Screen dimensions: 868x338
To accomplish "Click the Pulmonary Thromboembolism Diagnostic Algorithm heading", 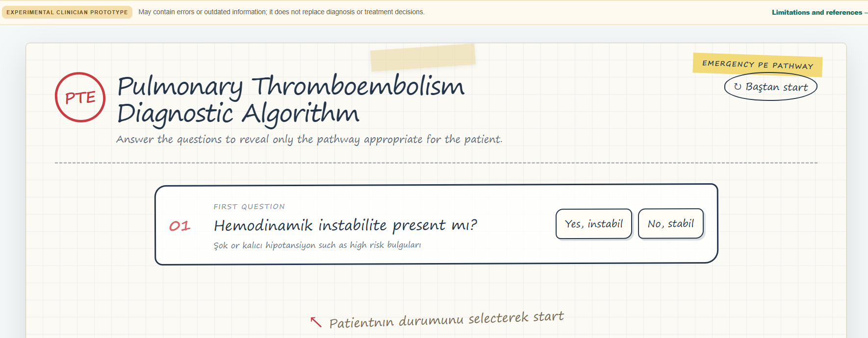I will [290, 99].
